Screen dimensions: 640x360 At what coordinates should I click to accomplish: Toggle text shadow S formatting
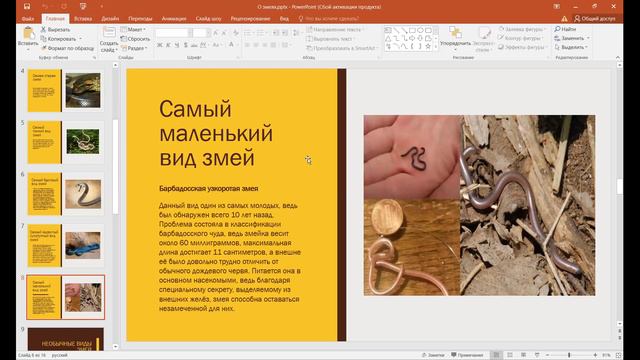coord(185,45)
